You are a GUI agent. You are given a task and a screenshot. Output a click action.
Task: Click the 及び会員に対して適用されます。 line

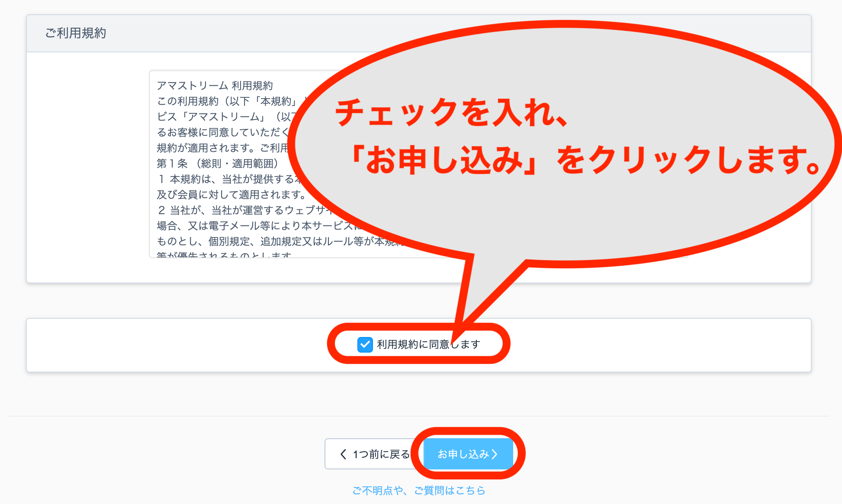click(232, 195)
